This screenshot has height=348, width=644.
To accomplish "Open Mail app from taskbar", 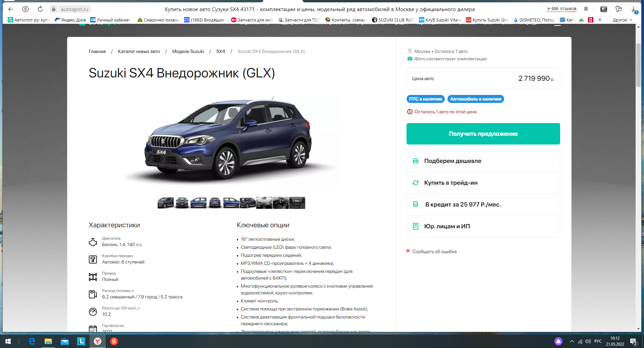I will pyautogui.click(x=65, y=341).
